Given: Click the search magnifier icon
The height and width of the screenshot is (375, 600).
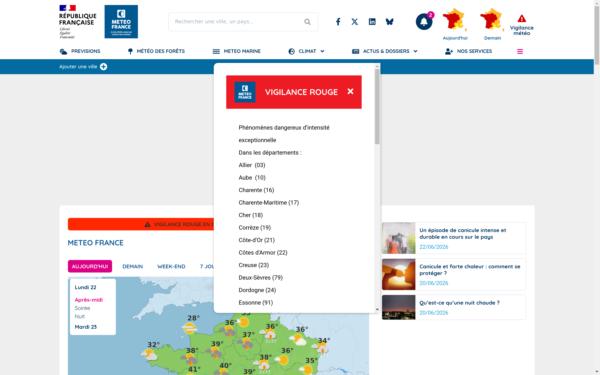Looking at the screenshot, I should (x=307, y=22).
